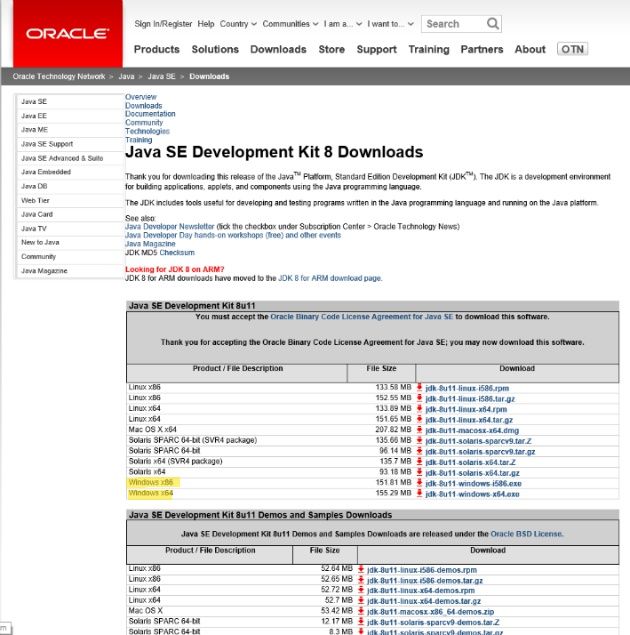Viewport: 630px width, 635px height.
Task: Click download arrow icon for jdk-8u11-solaris-sparcv9.tar.Z
Action: click(x=419, y=440)
